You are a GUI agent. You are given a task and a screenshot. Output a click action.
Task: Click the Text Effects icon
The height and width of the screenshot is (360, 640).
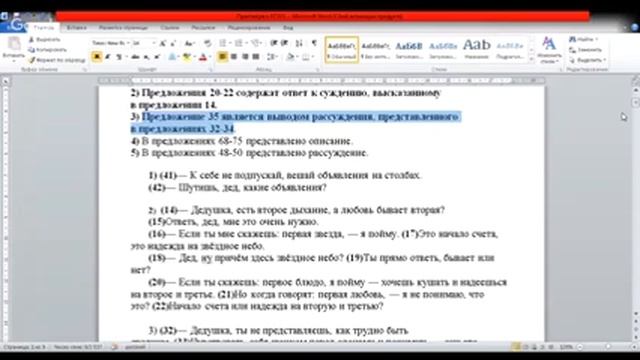point(173,57)
